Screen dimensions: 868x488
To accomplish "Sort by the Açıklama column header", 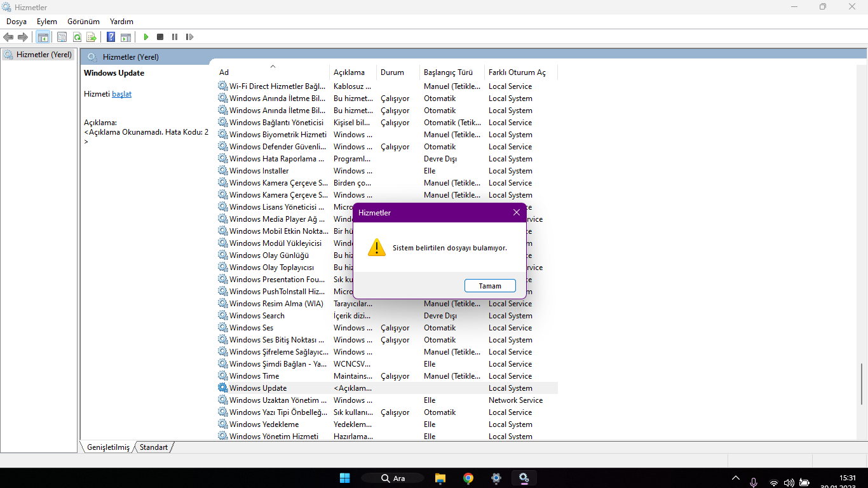I will (353, 72).
